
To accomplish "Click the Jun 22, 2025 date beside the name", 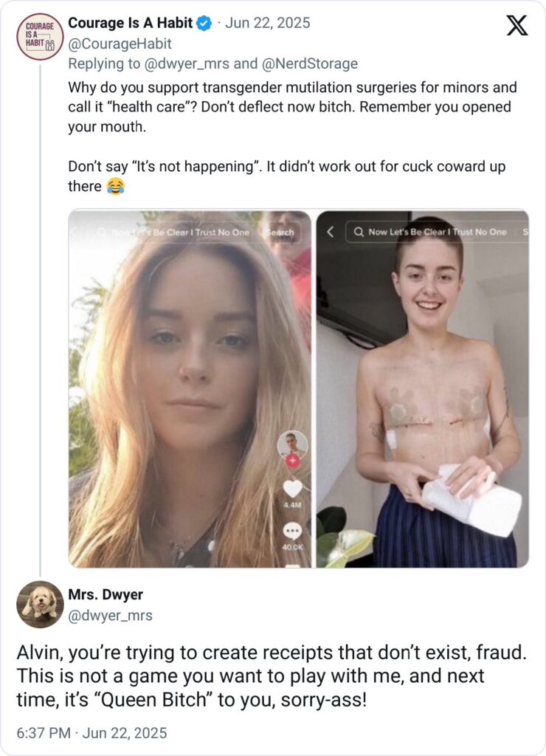I will point(268,23).
